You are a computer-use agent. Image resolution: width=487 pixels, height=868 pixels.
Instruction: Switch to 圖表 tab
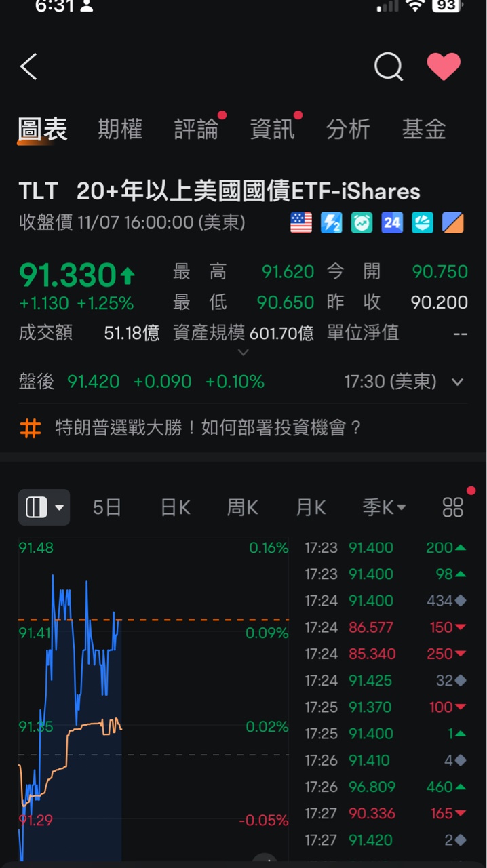click(x=43, y=129)
